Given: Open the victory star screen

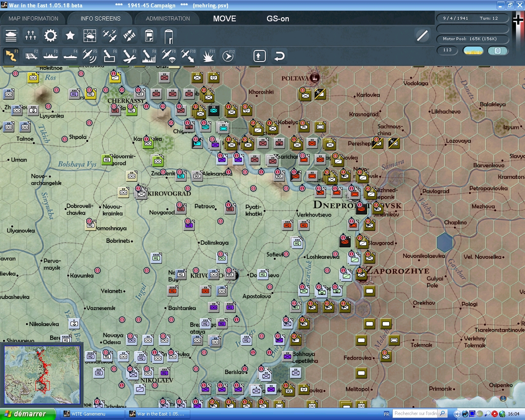Looking at the screenshot, I should pyautogui.click(x=70, y=36).
